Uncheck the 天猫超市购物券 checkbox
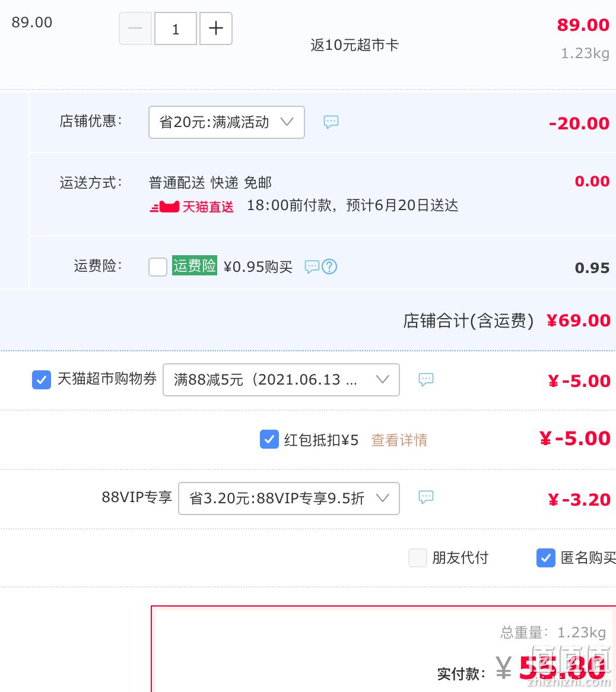Viewport: 616px width, 692px height. click(42, 380)
